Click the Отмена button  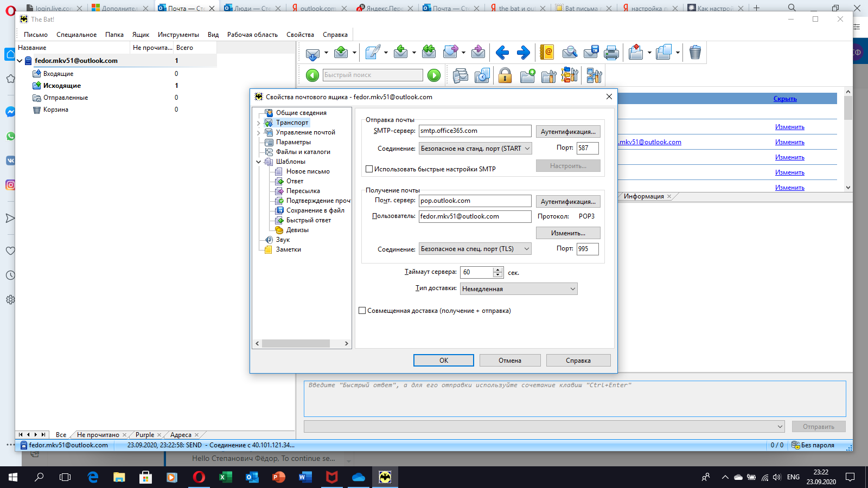click(510, 361)
